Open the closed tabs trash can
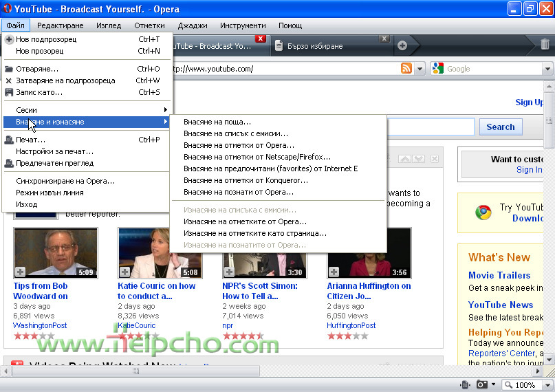This screenshot has width=555, height=392. coord(544,45)
